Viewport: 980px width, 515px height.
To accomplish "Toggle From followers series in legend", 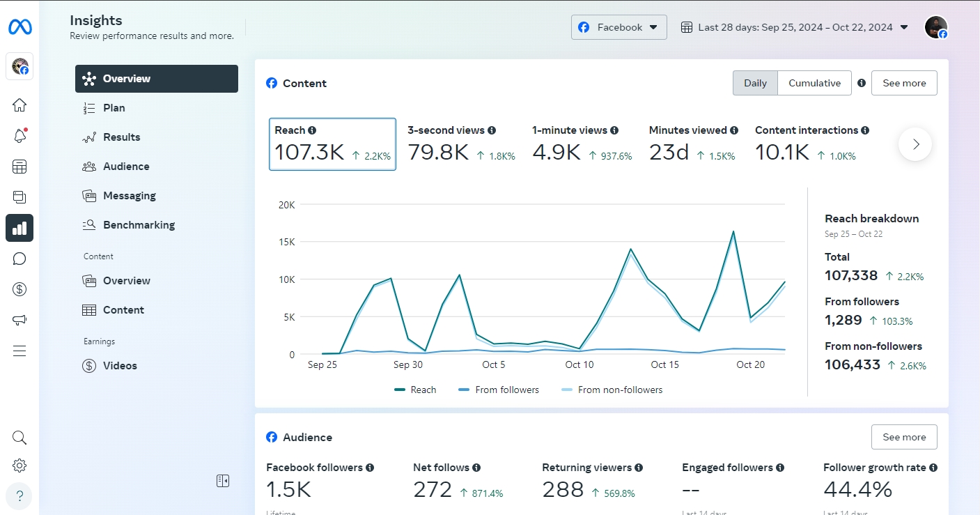I will point(499,390).
